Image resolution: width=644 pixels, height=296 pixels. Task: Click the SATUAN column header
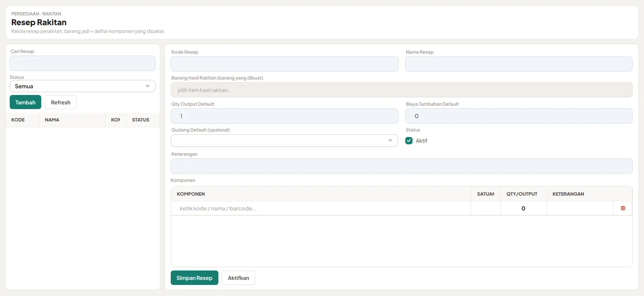pyautogui.click(x=486, y=194)
